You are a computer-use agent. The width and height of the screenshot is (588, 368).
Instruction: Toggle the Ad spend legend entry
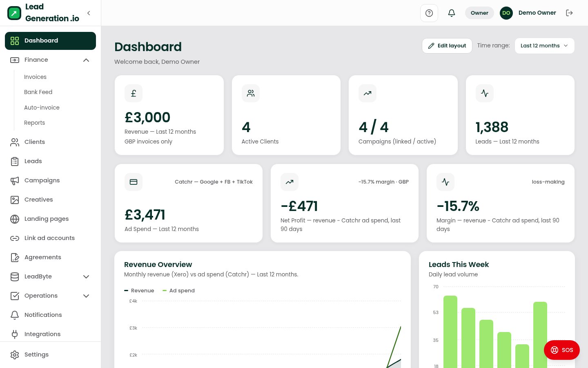tap(178, 291)
